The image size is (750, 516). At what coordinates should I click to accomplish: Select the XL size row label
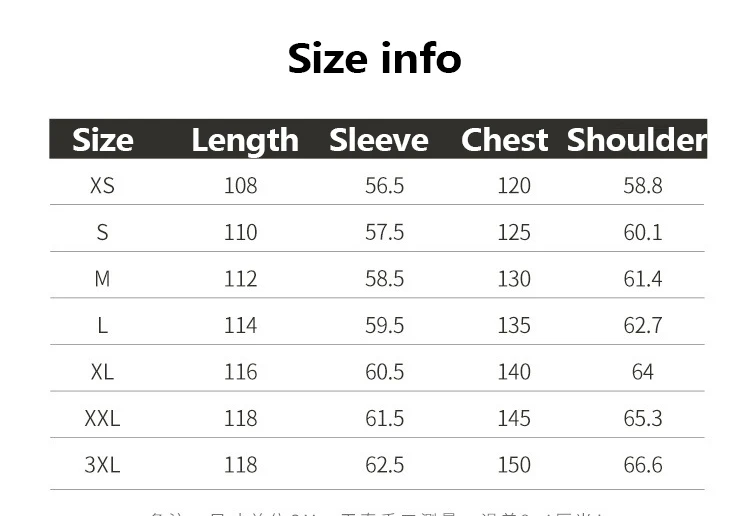tap(102, 372)
